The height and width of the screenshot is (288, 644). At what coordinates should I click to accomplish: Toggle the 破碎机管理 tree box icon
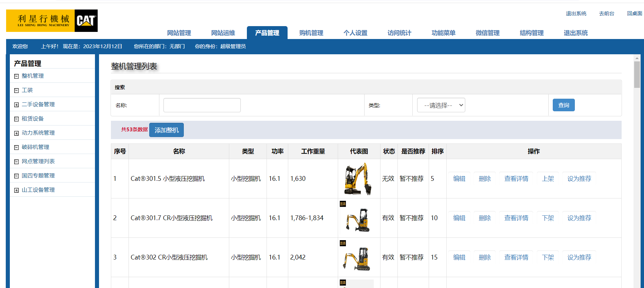click(x=16, y=148)
